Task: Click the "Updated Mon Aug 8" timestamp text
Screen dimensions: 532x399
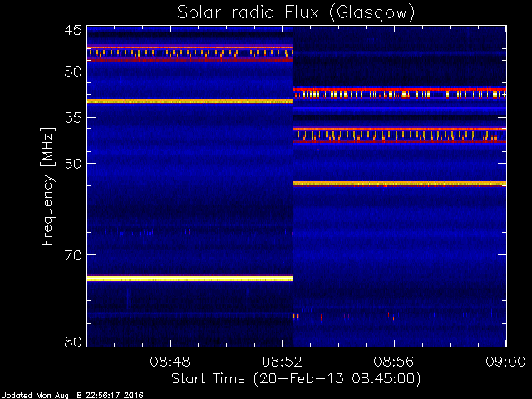Action: (x=72, y=396)
